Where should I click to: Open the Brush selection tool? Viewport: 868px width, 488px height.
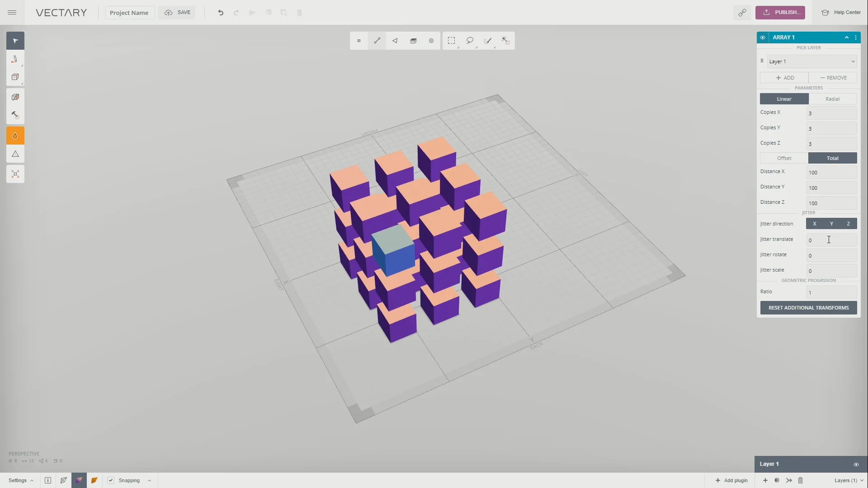(x=487, y=40)
